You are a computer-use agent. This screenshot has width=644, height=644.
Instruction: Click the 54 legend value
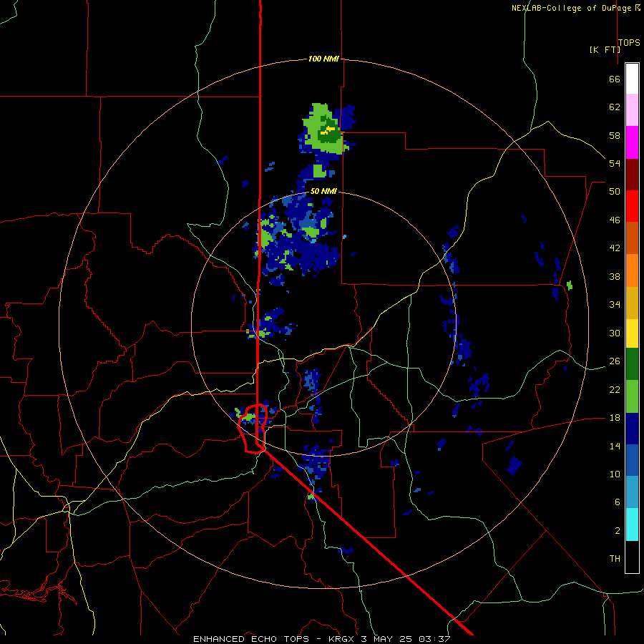coord(615,163)
